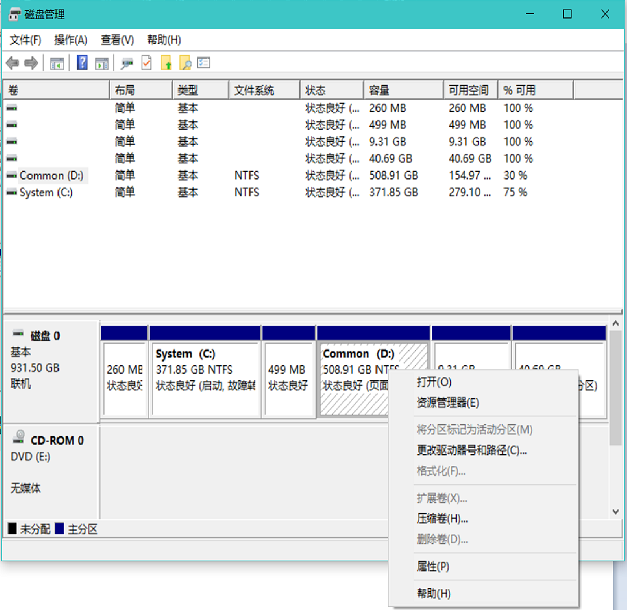Open the 查看(V) menu
The height and width of the screenshot is (610, 627).
(117, 40)
